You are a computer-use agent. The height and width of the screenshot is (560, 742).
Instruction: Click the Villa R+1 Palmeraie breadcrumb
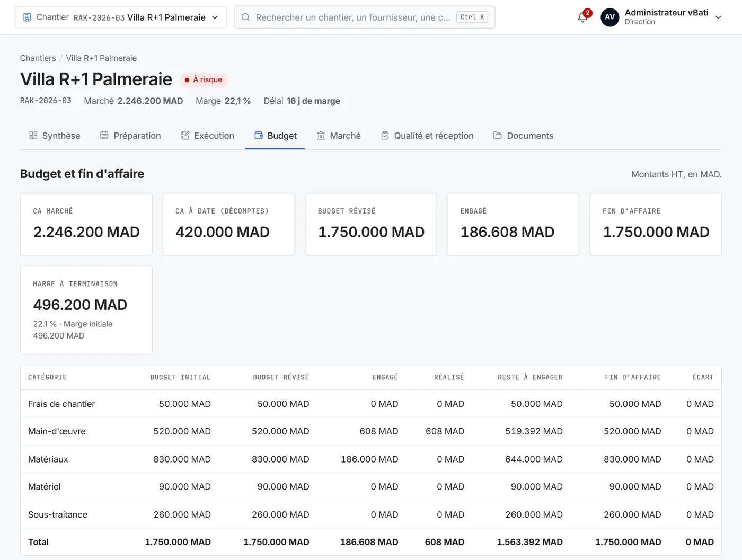point(101,58)
